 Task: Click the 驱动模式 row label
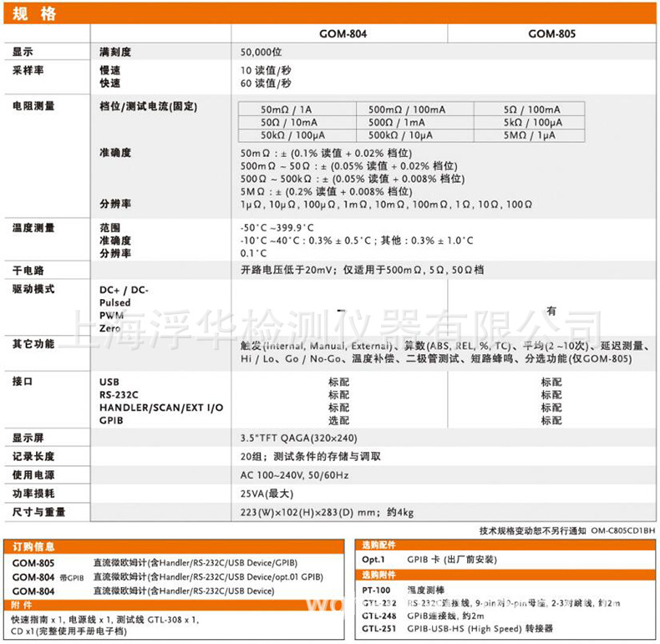pyautogui.click(x=33, y=289)
